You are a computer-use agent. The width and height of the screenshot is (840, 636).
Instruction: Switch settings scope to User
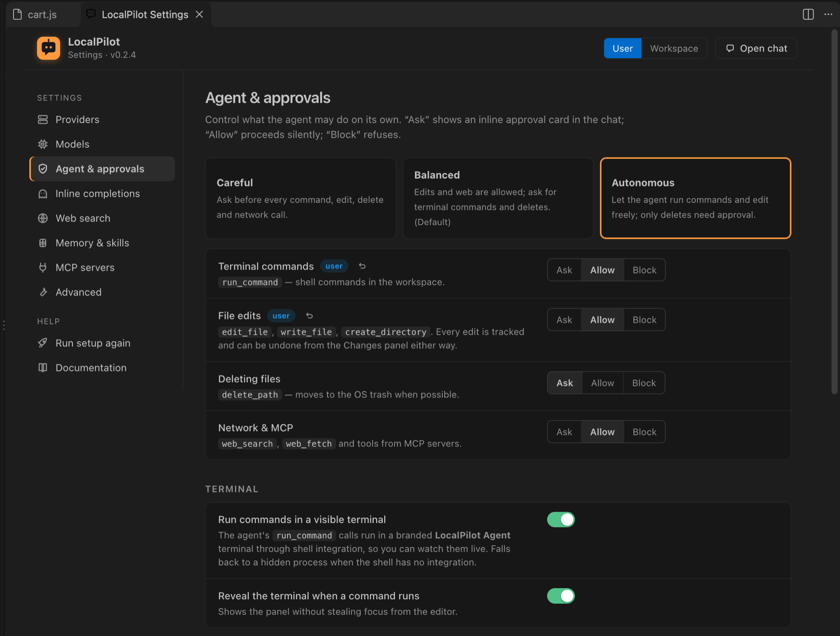click(x=623, y=49)
